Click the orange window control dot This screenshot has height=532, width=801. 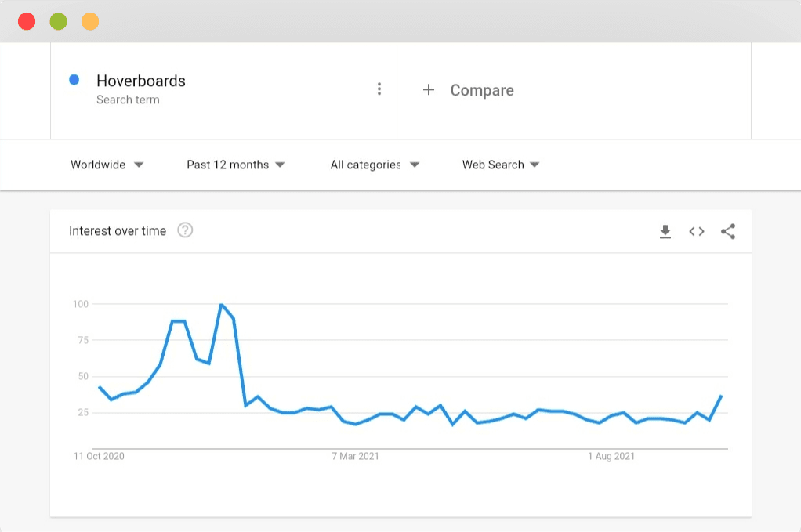click(x=90, y=21)
